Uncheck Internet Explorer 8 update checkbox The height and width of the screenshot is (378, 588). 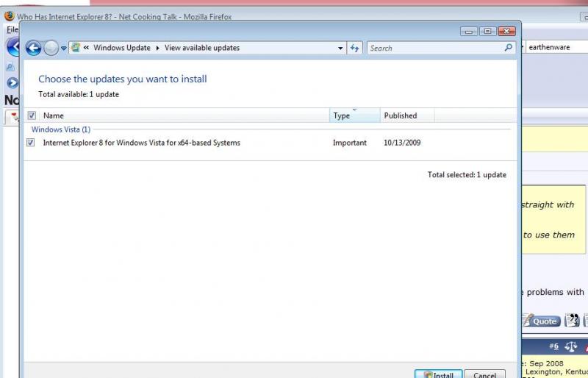(31, 143)
